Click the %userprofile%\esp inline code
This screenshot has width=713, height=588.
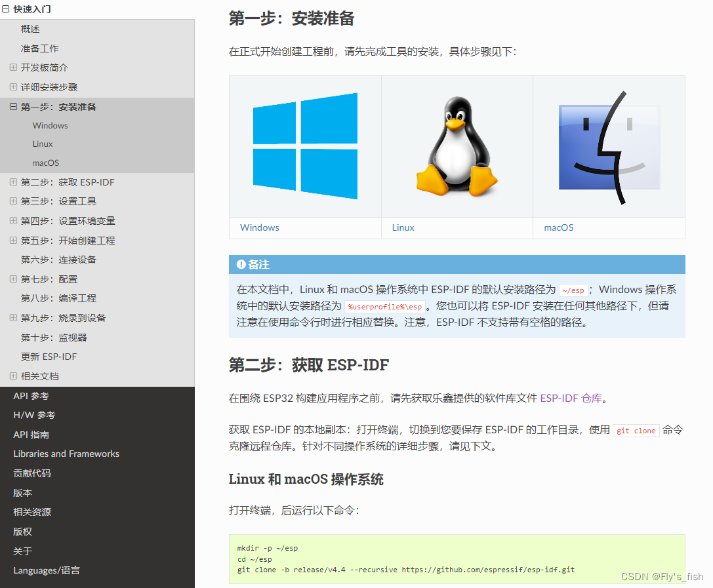pos(384,307)
